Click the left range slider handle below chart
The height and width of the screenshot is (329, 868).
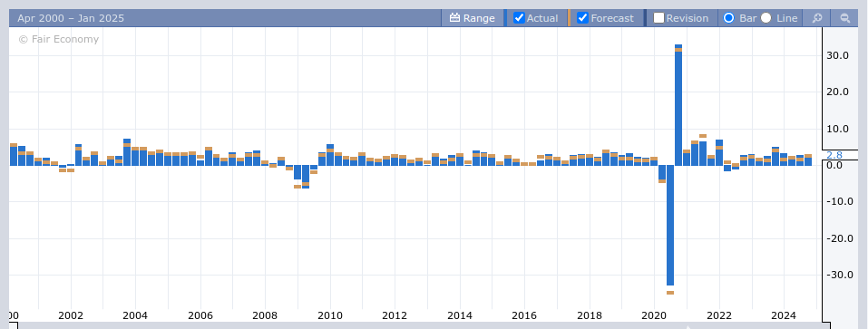click(x=14, y=325)
